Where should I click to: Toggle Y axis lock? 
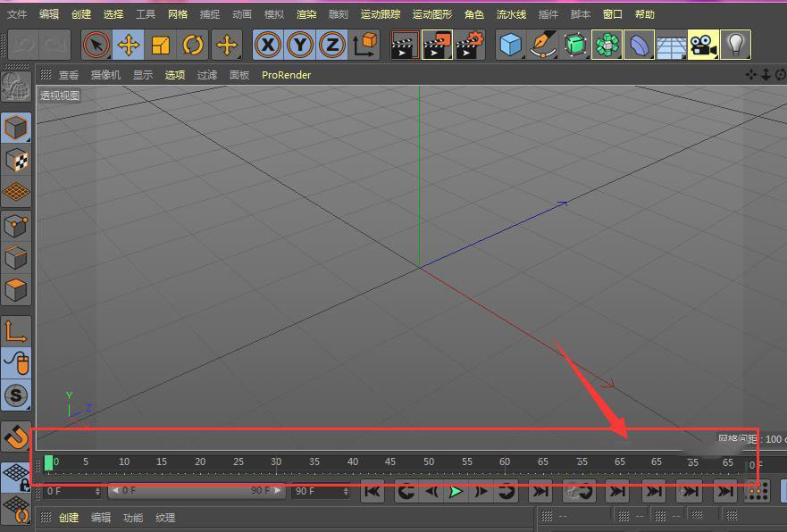[300, 46]
